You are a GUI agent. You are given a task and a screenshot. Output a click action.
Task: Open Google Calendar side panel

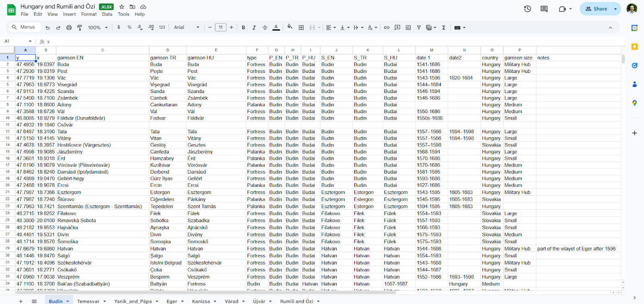click(634, 28)
